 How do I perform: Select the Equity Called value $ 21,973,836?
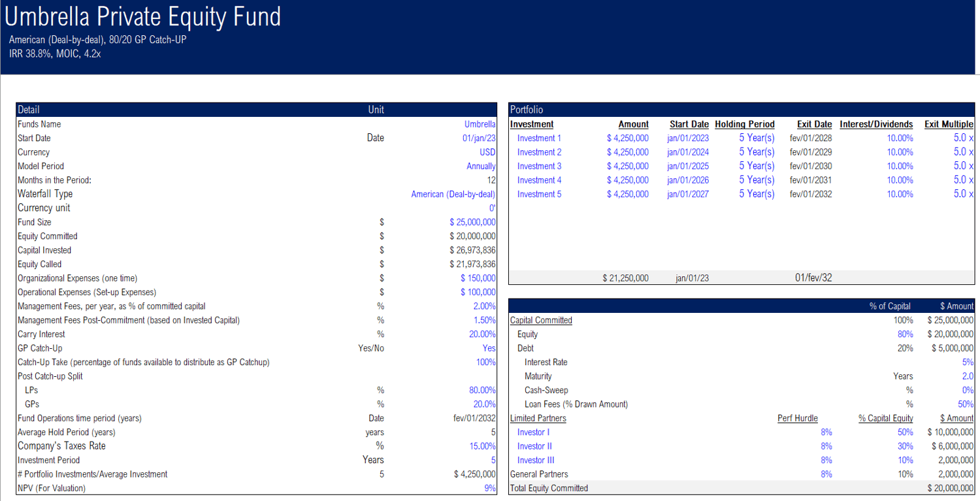click(x=472, y=264)
